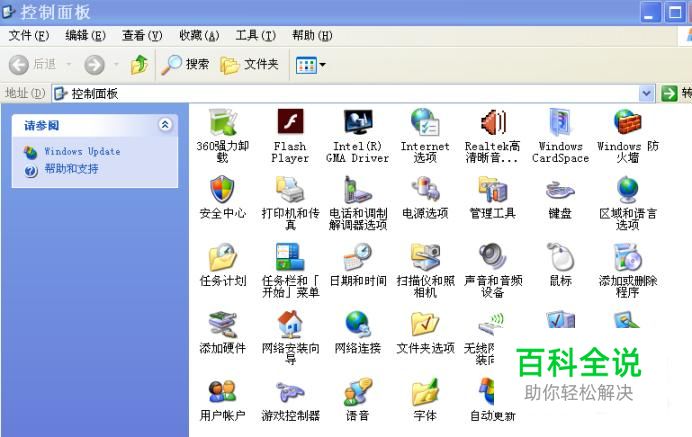Click the 后退 back button
Image resolution: width=692 pixels, height=437 pixels.
(x=33, y=65)
